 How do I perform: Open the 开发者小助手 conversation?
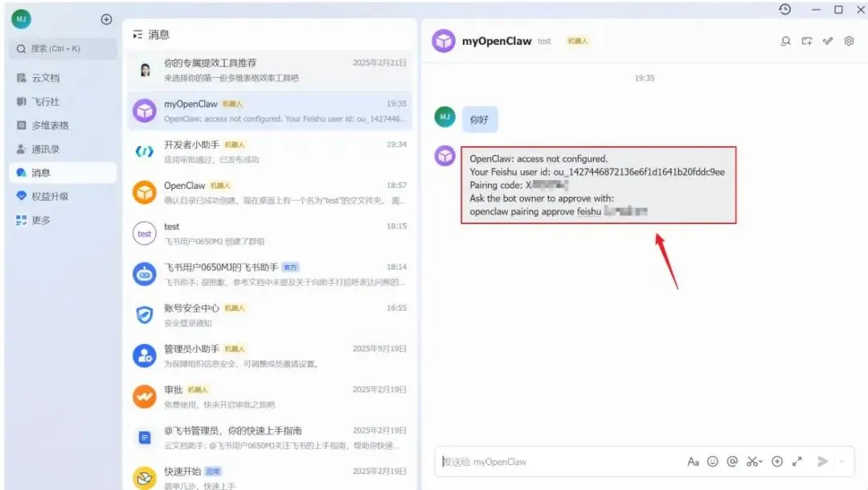pos(269,152)
